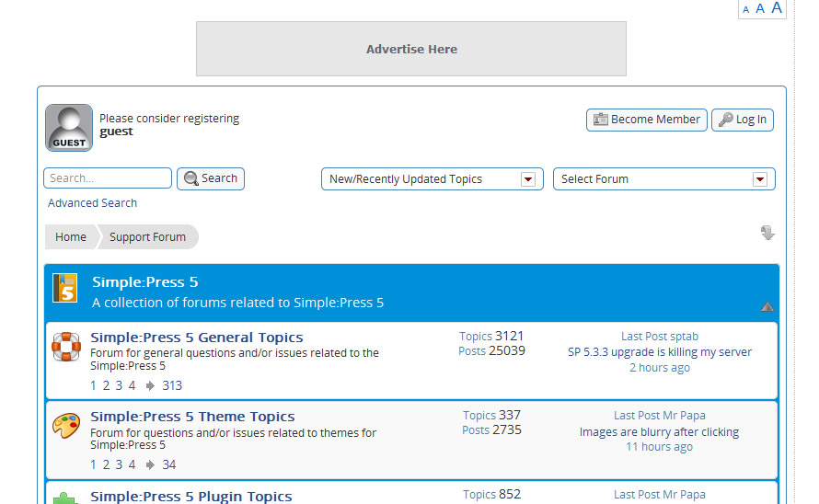Screen dimensions: 819x504
Task: Go to page 1 of General Topics
Action: click(93, 386)
